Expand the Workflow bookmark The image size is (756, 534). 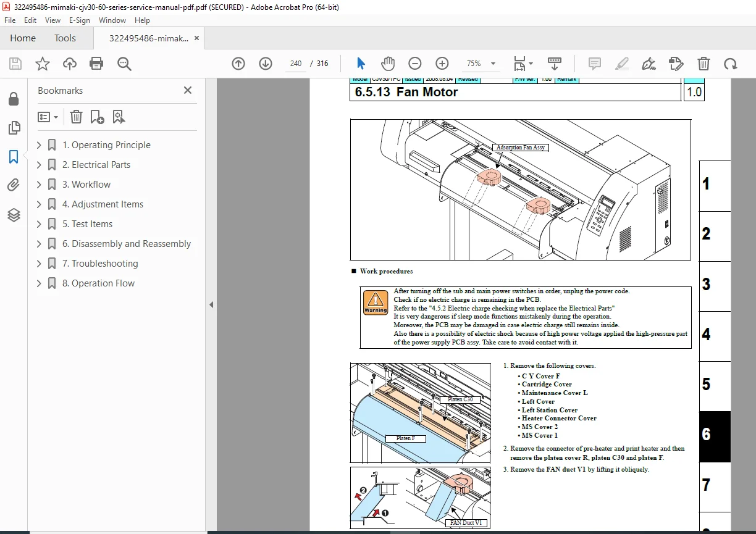coord(40,185)
